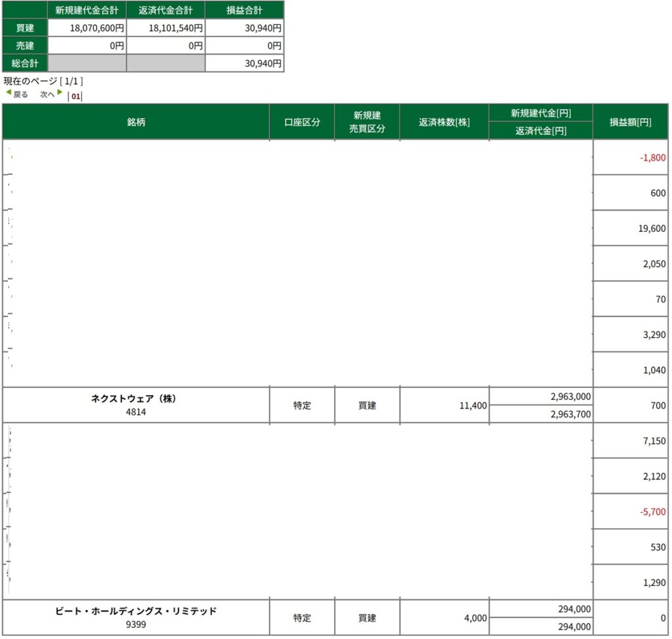Click the ビート・ホールディングス・リミテッド stock name

point(136,611)
